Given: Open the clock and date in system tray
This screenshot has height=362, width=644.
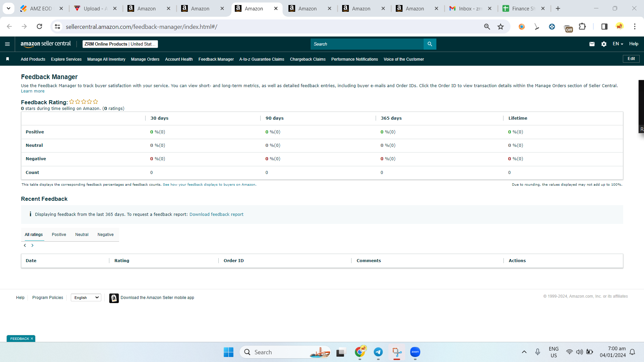Looking at the screenshot, I should click(x=612, y=352).
